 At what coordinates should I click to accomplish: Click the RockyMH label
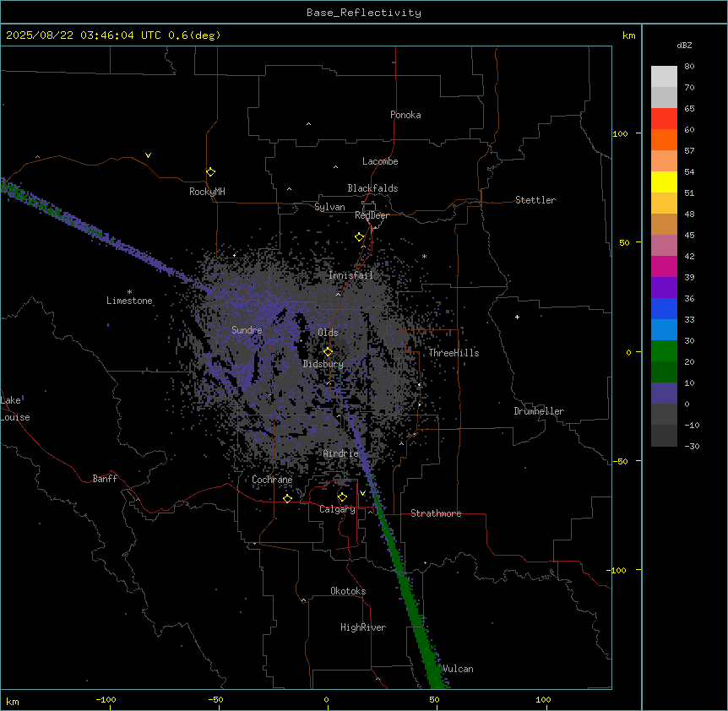coord(207,192)
